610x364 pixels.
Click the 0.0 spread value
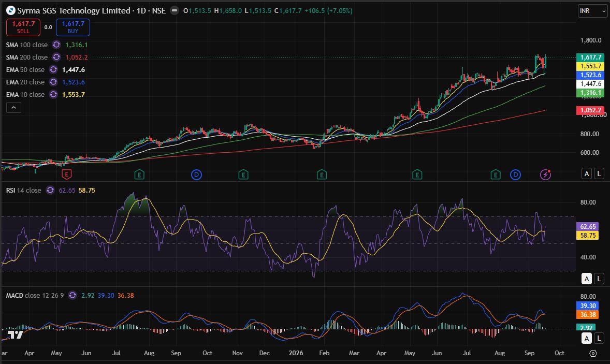(48, 27)
